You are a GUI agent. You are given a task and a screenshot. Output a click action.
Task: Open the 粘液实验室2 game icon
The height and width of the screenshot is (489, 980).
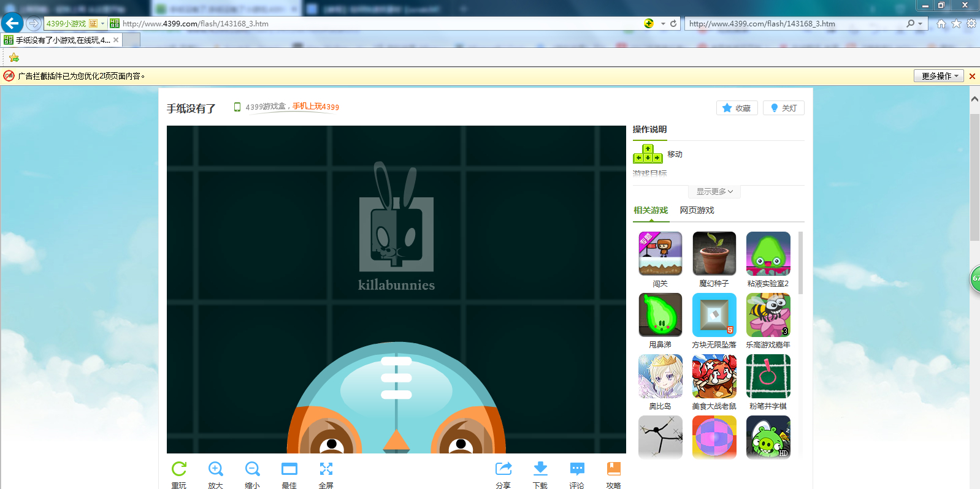coord(768,254)
